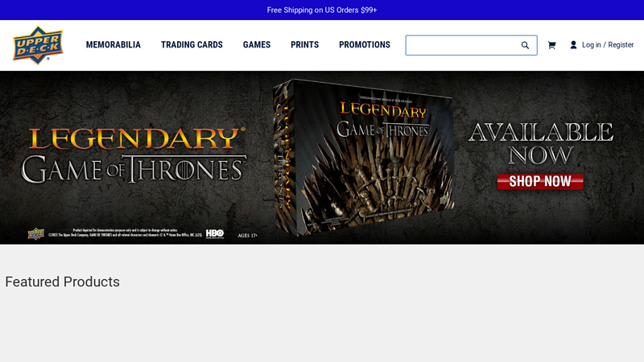Click the small Upper Deck logo in banner
The image size is (644, 362).
35,234
